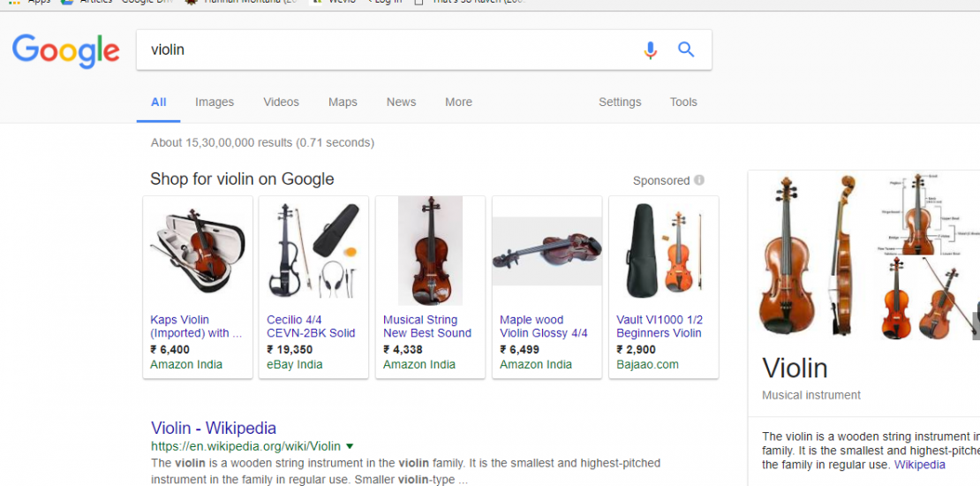The height and width of the screenshot is (486, 980).
Task: Click the Google logo
Action: coord(66,51)
